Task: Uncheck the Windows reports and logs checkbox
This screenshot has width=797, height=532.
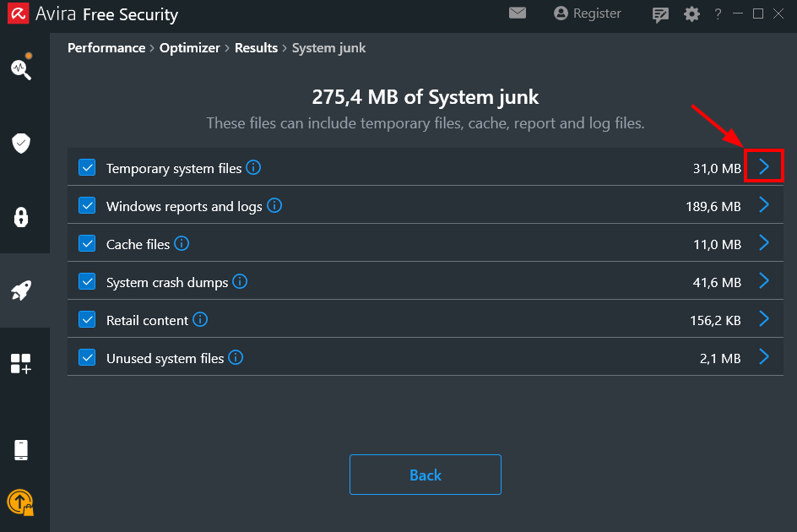Action: pyautogui.click(x=87, y=206)
